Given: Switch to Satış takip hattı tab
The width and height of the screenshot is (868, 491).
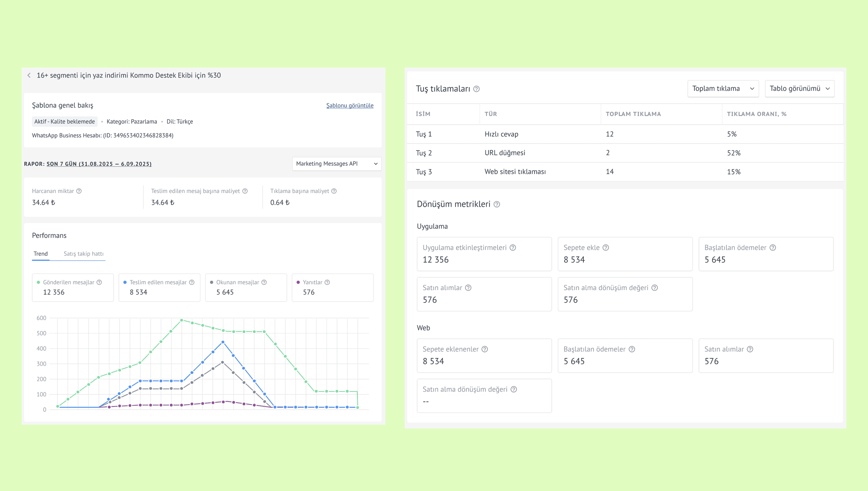Looking at the screenshot, I should point(83,254).
